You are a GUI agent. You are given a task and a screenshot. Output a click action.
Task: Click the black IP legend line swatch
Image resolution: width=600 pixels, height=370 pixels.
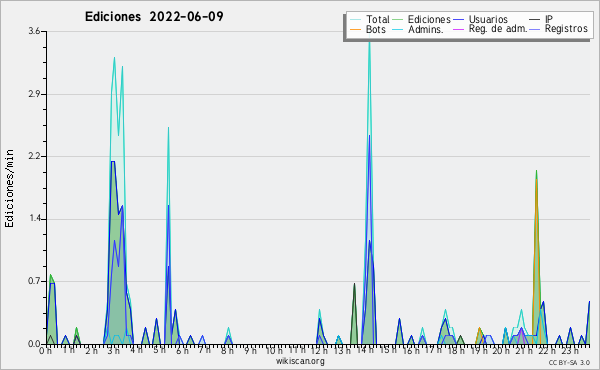click(535, 20)
